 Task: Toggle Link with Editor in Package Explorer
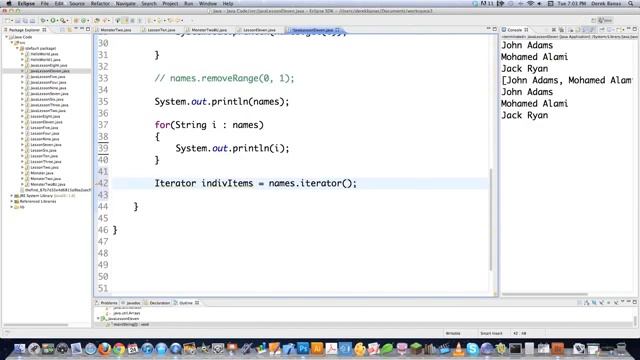(70, 29)
